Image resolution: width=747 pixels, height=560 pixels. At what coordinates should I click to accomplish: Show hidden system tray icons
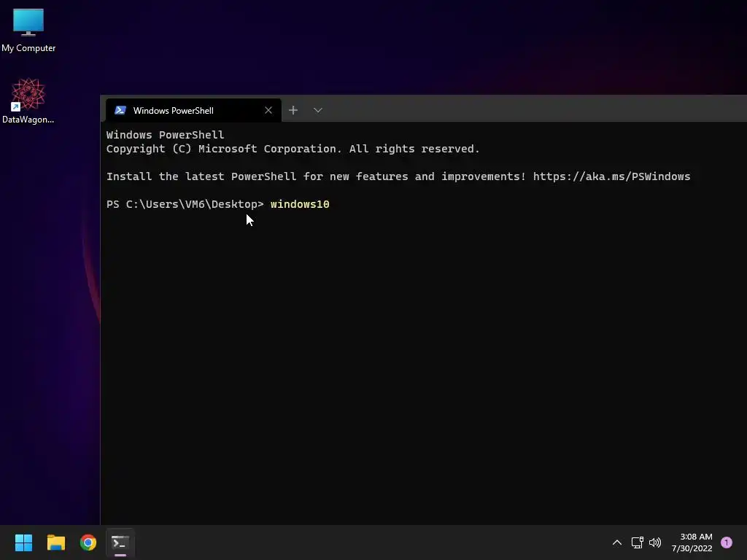click(x=617, y=542)
